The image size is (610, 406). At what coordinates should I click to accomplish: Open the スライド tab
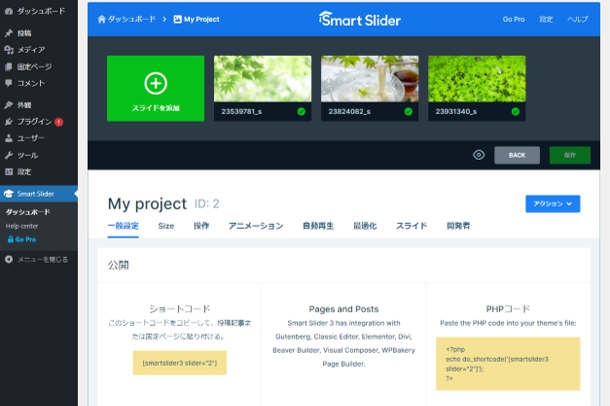coord(411,226)
